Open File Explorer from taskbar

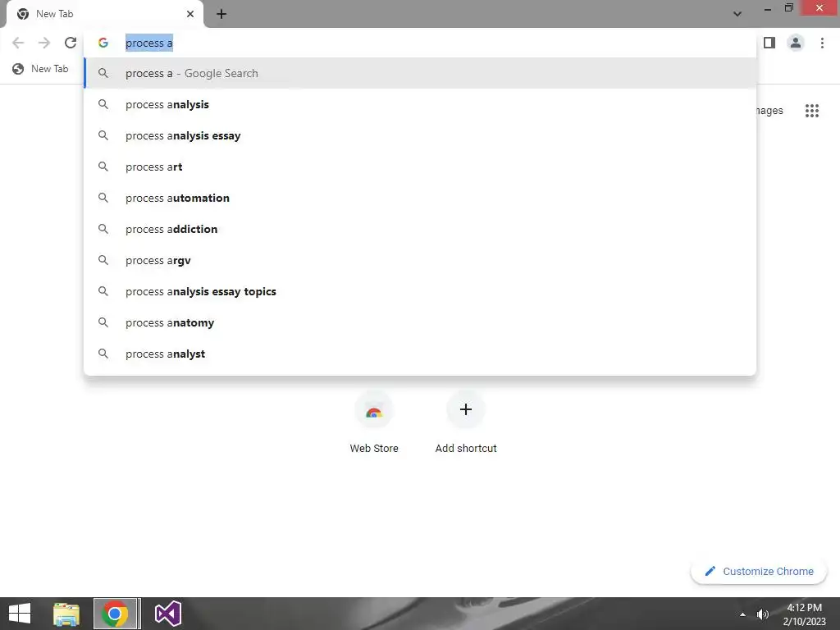point(66,614)
